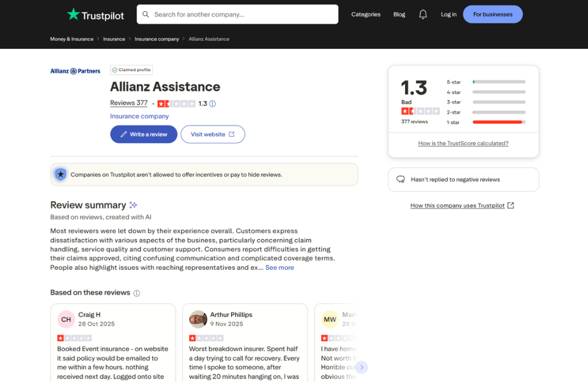Open the Categories menu
The height and width of the screenshot is (382, 588).
pyautogui.click(x=366, y=15)
